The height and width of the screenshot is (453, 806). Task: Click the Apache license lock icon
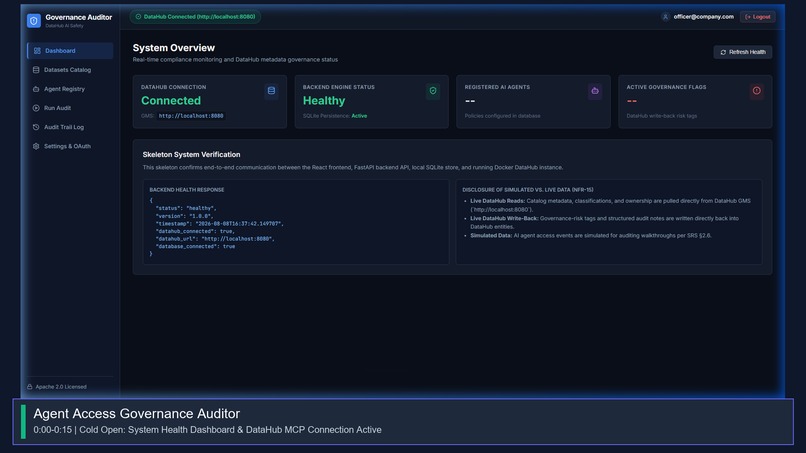coord(29,387)
